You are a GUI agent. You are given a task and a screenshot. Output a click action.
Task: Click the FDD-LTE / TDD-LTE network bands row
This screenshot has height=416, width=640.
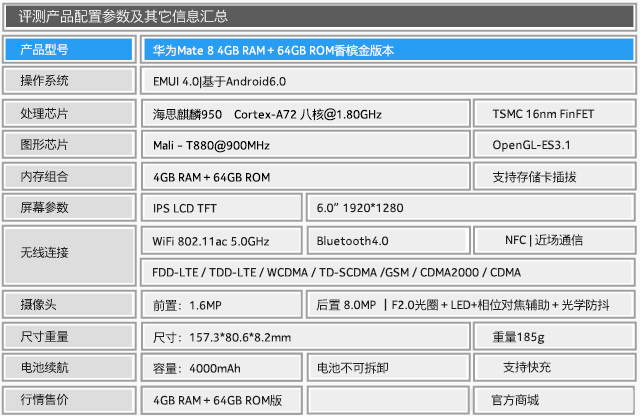pos(388,272)
